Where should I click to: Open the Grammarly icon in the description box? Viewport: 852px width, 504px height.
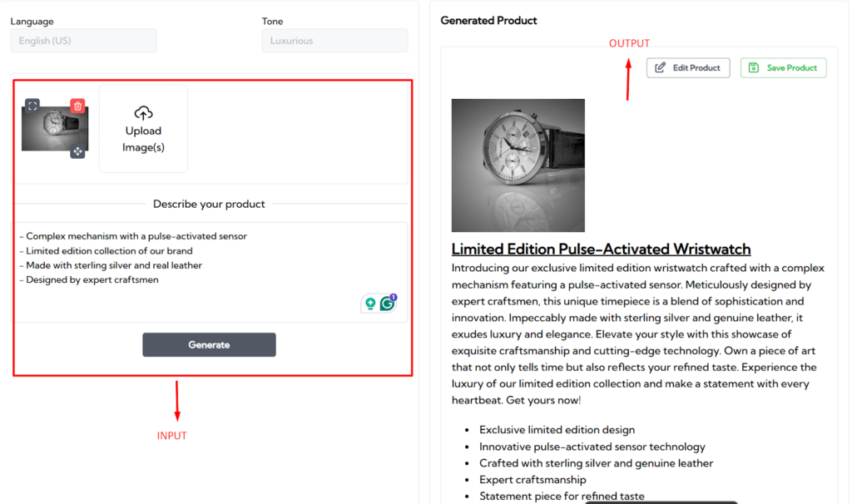tap(388, 304)
